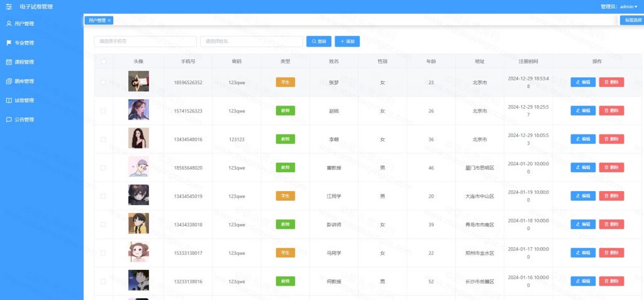Open avatar thumbnail of 李萌
The width and height of the screenshot is (644, 300).
138,138
